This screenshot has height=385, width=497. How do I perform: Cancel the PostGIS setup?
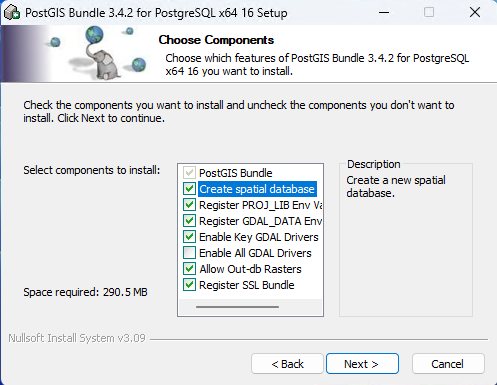[448, 364]
